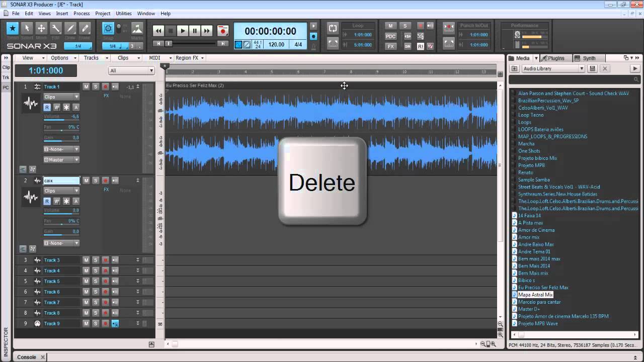Screen dimensions: 644x362
Task: Open the Utilities menu
Action: pyautogui.click(x=124, y=14)
